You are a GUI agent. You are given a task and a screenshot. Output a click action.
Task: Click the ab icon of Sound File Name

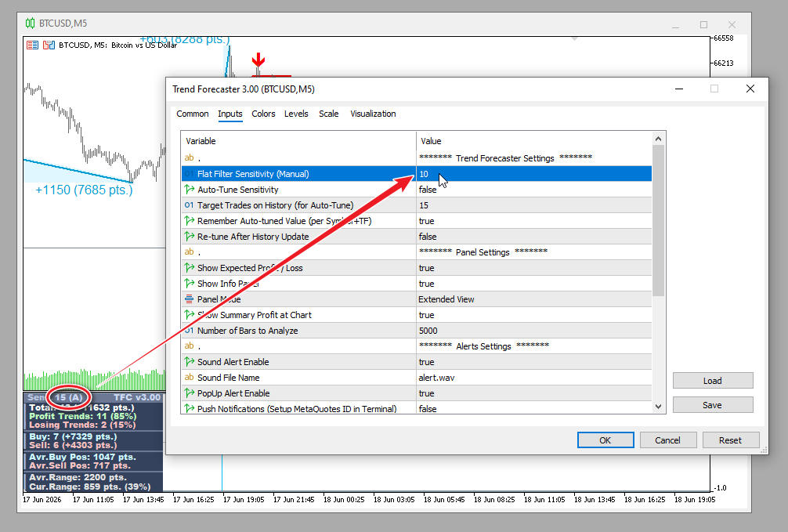point(189,378)
